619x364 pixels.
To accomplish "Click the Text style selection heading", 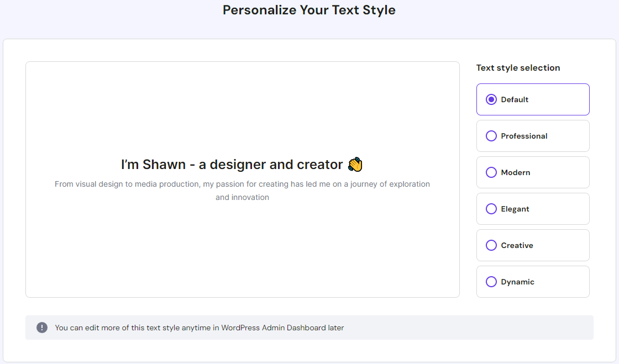I will point(518,67).
